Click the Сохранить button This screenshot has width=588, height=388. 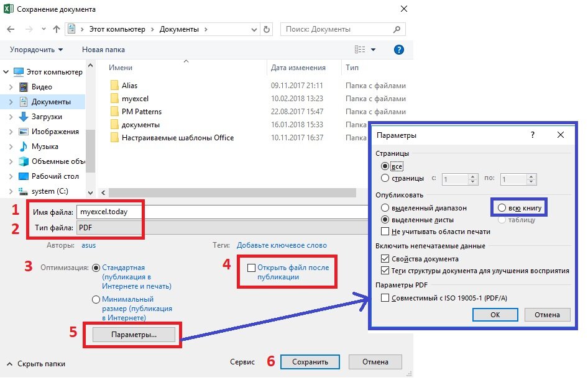coord(310,362)
